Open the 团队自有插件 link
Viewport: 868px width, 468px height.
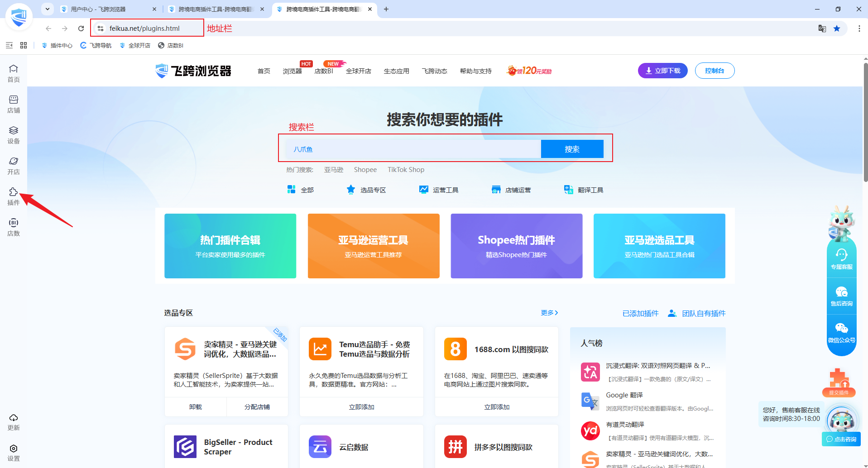pyautogui.click(x=697, y=313)
